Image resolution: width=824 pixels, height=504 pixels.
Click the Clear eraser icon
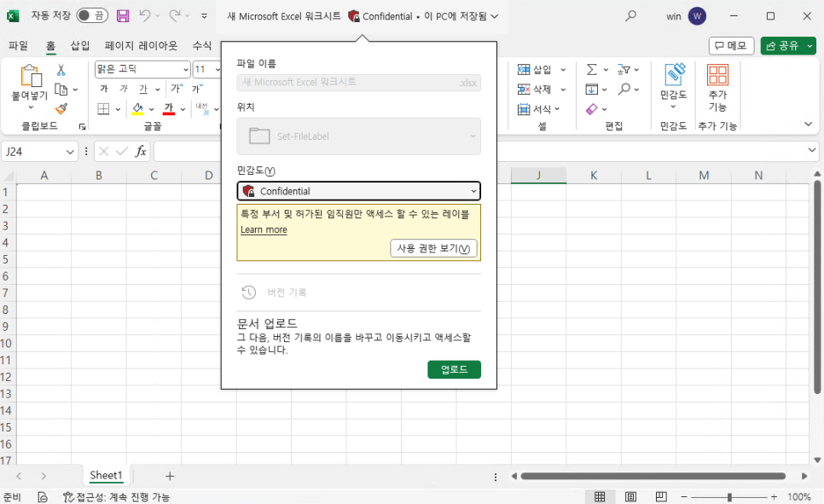(x=592, y=109)
